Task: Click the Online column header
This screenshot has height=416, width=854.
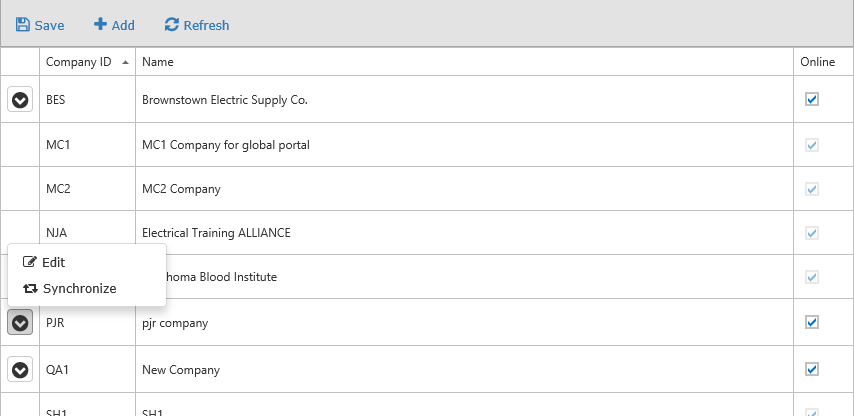Action: [817, 62]
